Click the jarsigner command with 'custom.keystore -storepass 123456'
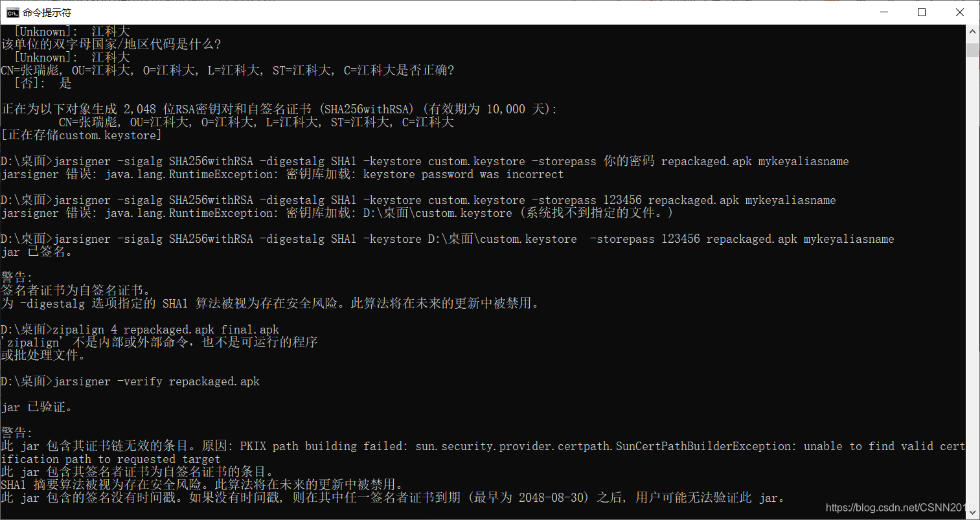The width and height of the screenshot is (980, 520). click(x=418, y=199)
